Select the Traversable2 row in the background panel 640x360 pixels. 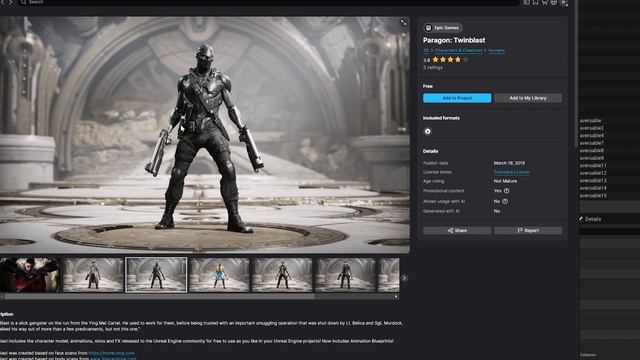click(591, 128)
